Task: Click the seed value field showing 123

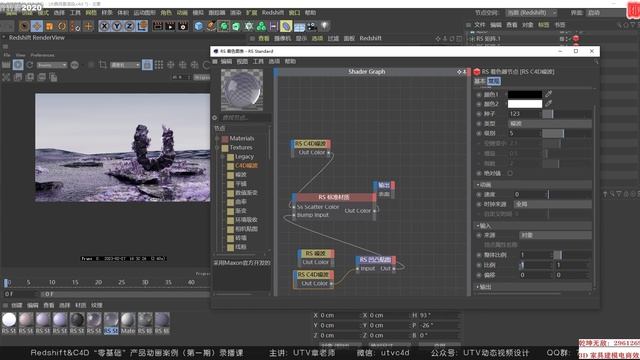Action: tap(524, 114)
